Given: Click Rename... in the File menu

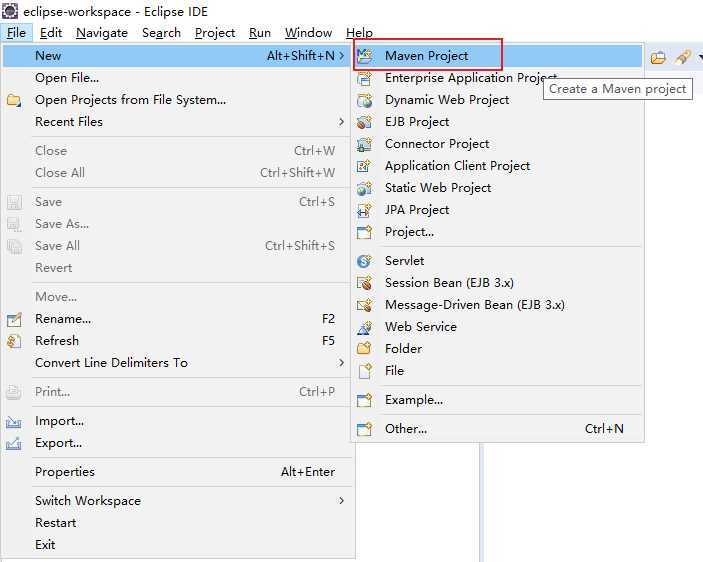Looking at the screenshot, I should point(178,319).
